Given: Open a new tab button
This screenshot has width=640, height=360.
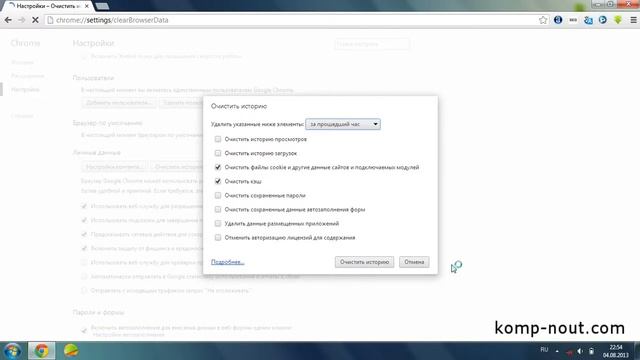Looking at the screenshot, I should click(x=102, y=6).
